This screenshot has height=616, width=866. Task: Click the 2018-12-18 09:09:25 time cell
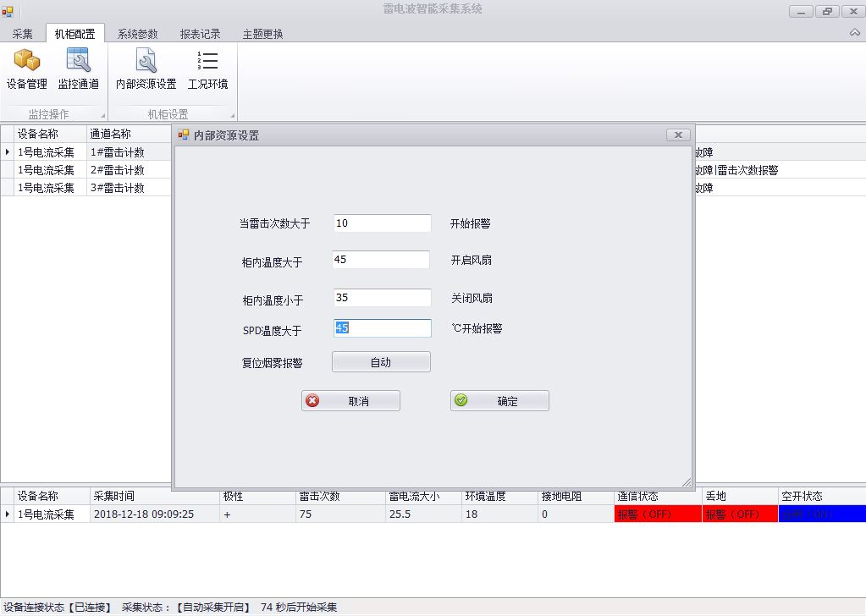155,514
